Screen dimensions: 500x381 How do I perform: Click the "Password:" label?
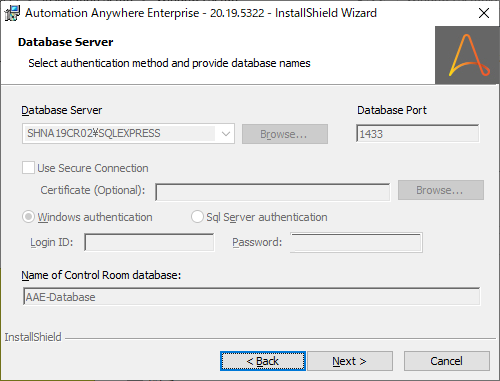click(x=257, y=242)
